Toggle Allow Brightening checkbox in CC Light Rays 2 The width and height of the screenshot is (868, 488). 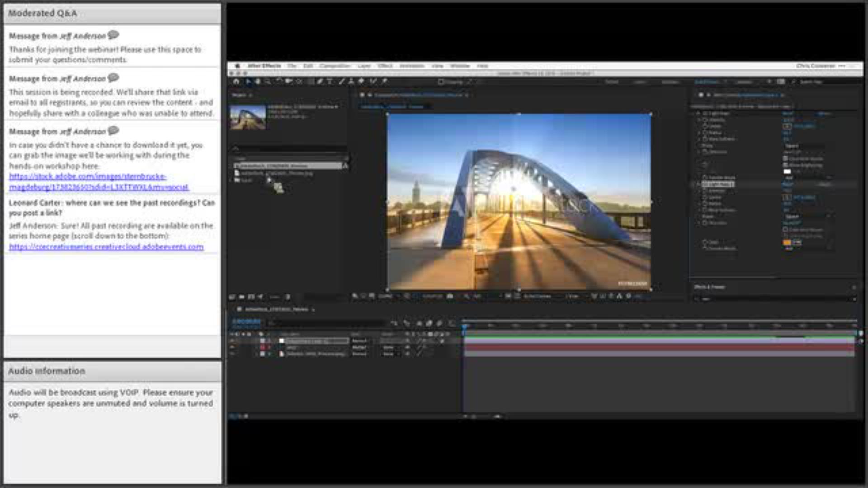point(786,236)
